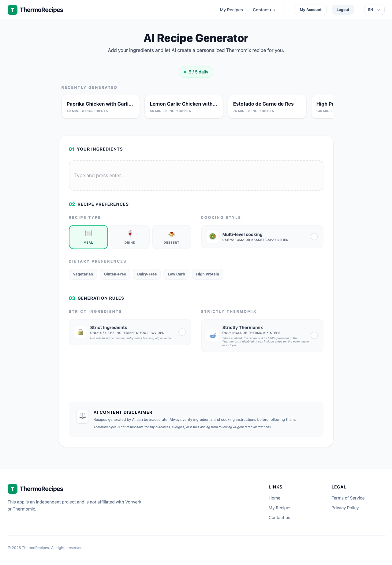Choose the Drink cup icon
The width and height of the screenshot is (392, 565).
[130, 234]
